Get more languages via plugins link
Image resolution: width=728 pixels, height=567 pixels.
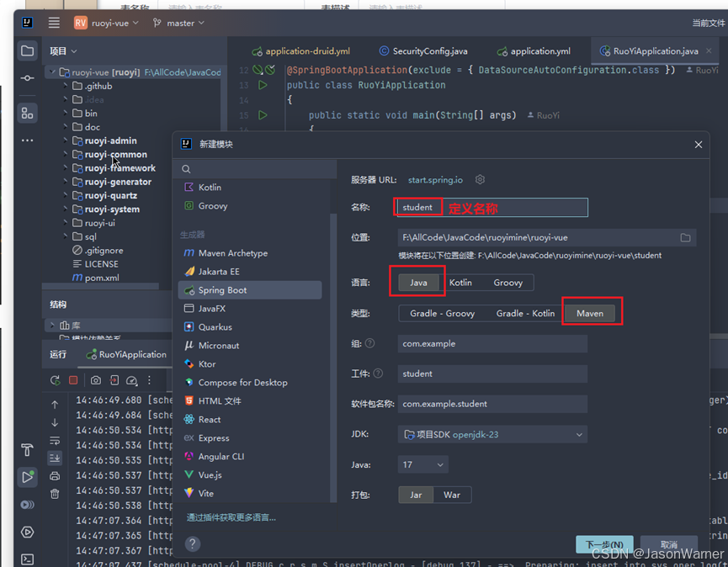click(231, 517)
